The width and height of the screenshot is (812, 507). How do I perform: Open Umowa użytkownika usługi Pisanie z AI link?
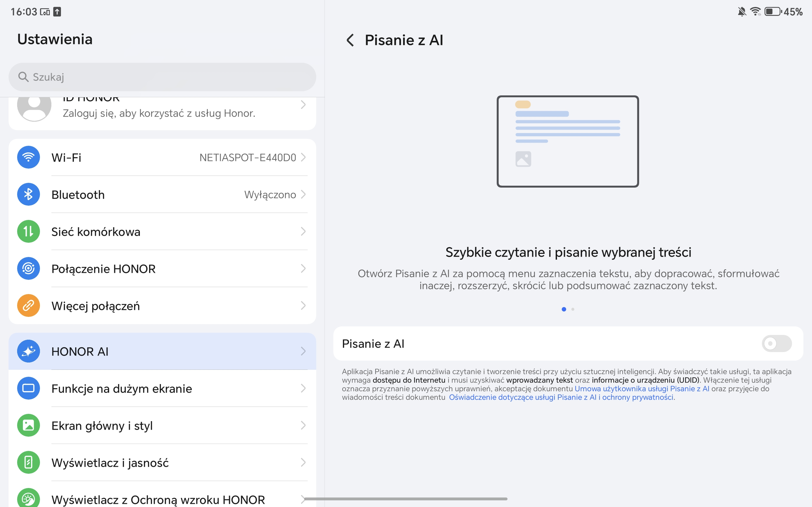pyautogui.click(x=642, y=388)
